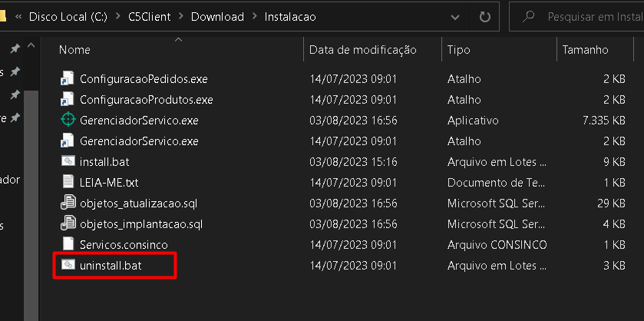
Task: Click the navigation pane vertical scrollbar
Action: (x=31, y=192)
